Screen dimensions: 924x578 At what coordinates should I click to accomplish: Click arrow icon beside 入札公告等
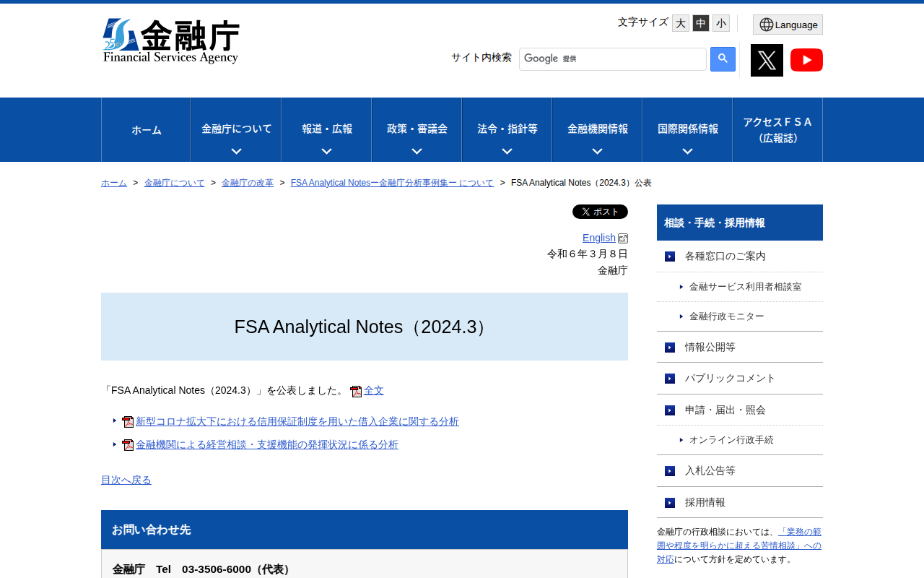(670, 471)
